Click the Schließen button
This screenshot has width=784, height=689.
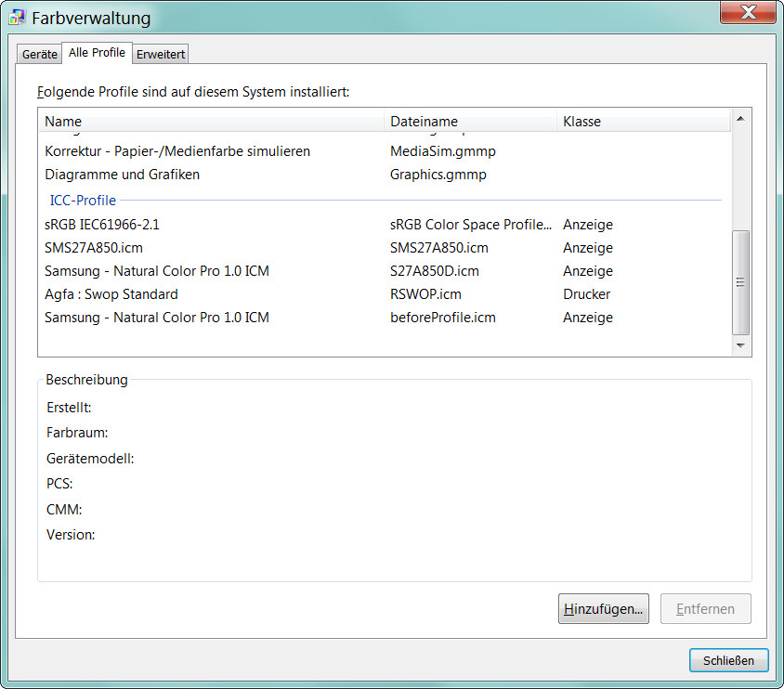[x=728, y=660]
